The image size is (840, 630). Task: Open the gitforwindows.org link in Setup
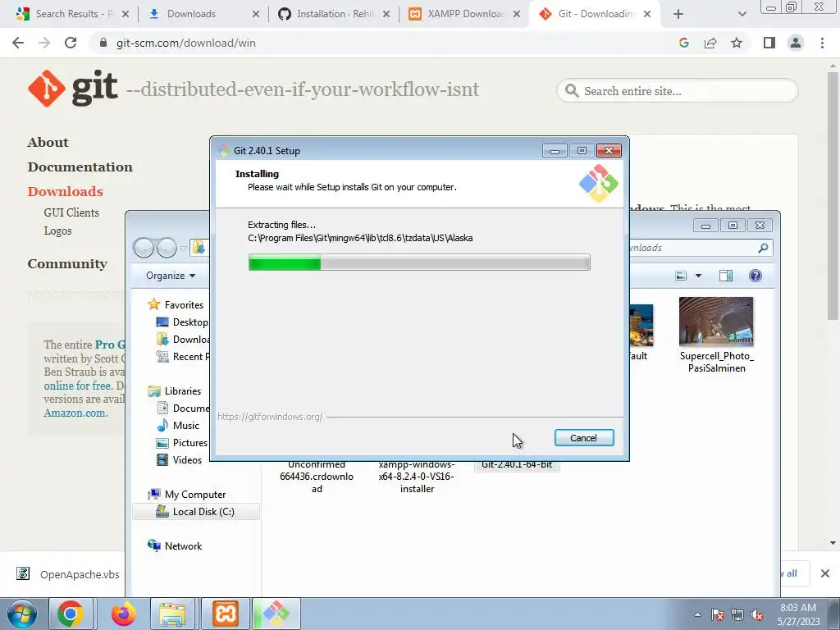[270, 416]
